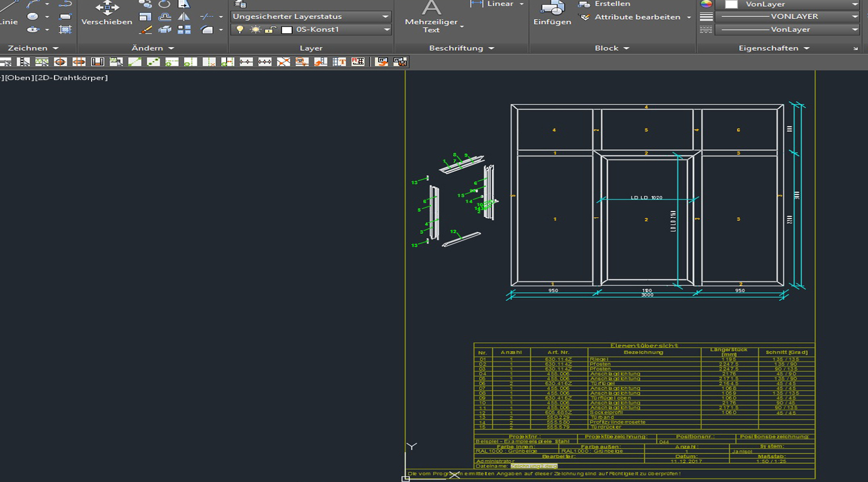Open Eigenschaften dialog launcher arrow
This screenshot has height=482, width=868.
855,49
